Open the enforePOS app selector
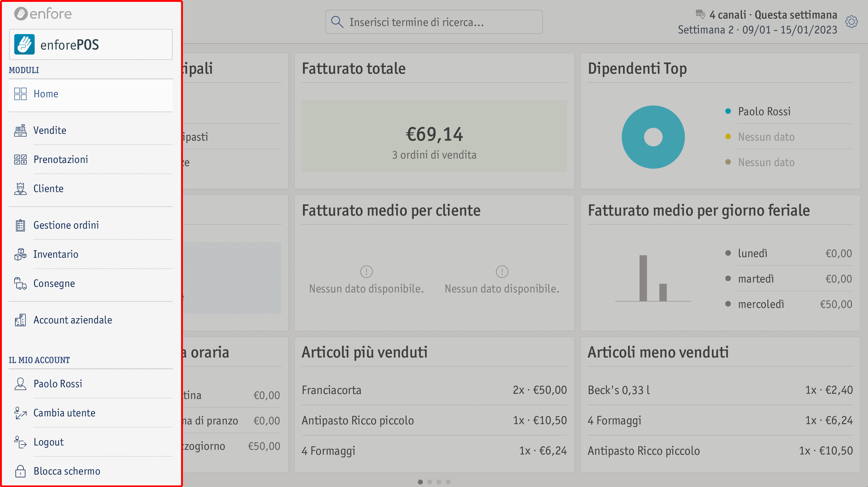 point(91,45)
